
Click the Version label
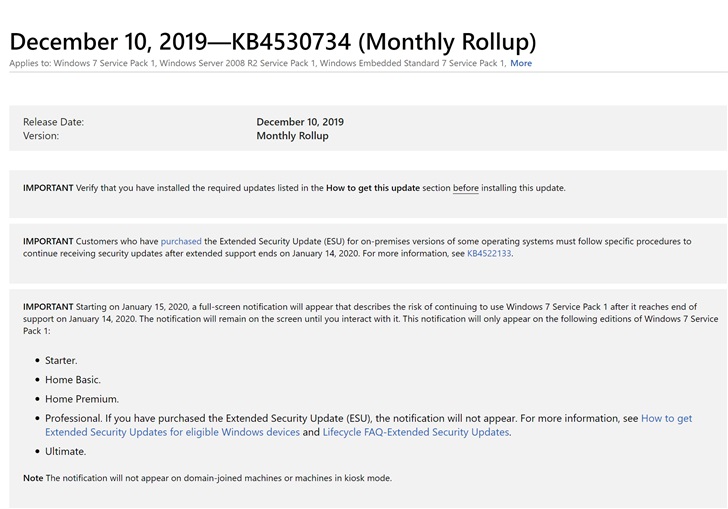(x=41, y=136)
